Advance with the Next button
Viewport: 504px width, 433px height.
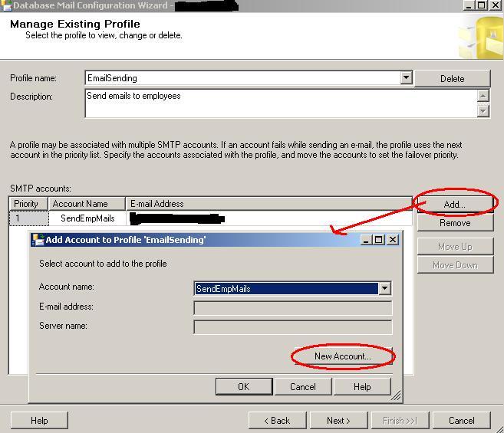pos(338,421)
